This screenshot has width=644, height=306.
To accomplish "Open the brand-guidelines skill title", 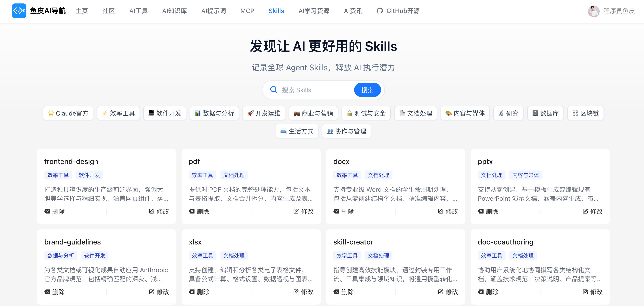I will pos(72,242).
